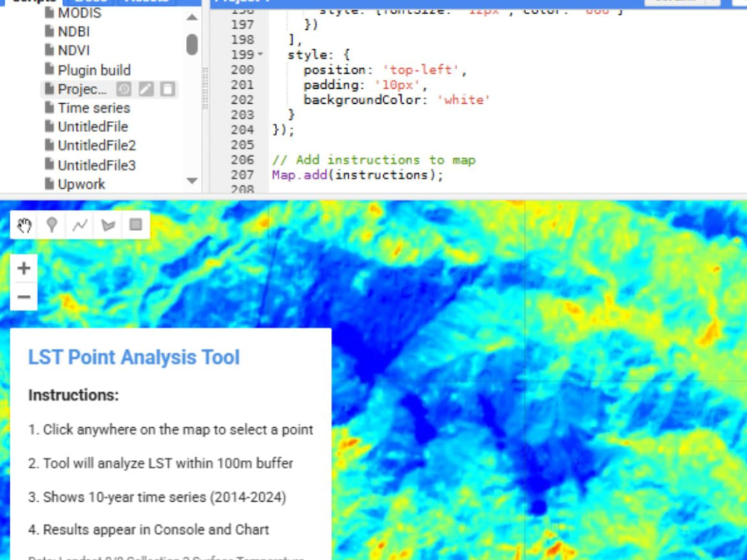This screenshot has height=560, width=747.
Task: Select the draw rectangle tool
Action: click(136, 225)
